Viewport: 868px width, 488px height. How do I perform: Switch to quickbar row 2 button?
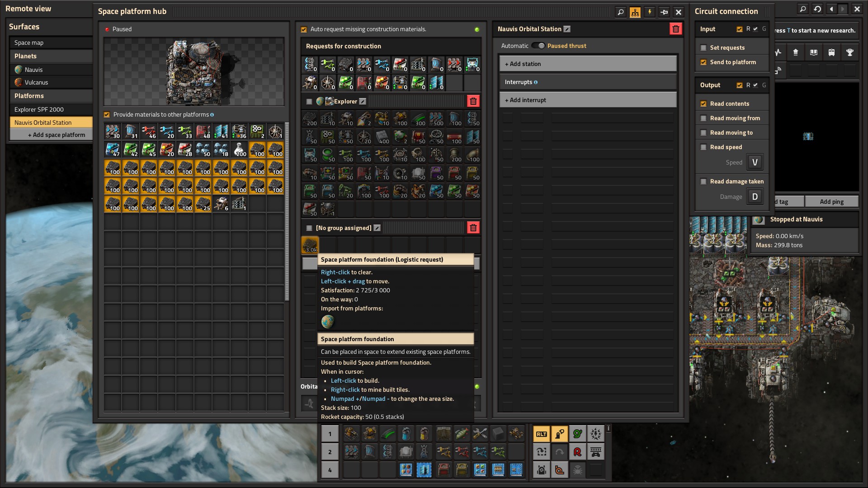point(330,452)
